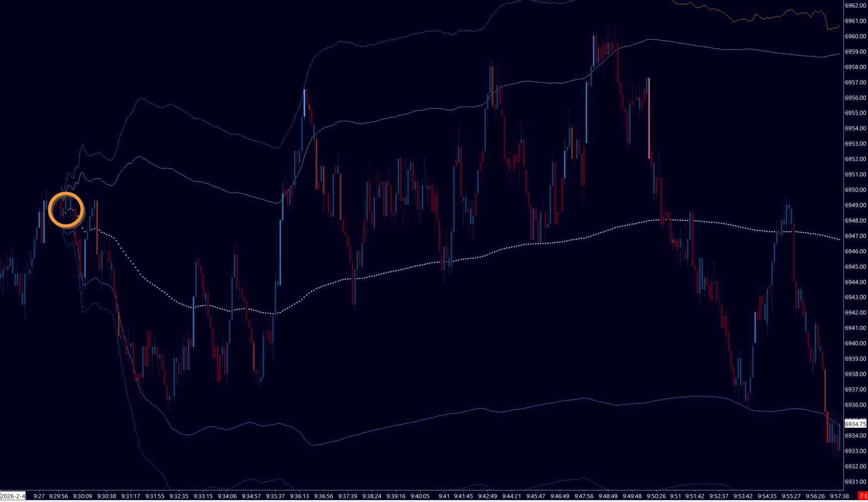Pick the 9:38:24 time label
The height and width of the screenshot is (502, 868).
coord(371,496)
